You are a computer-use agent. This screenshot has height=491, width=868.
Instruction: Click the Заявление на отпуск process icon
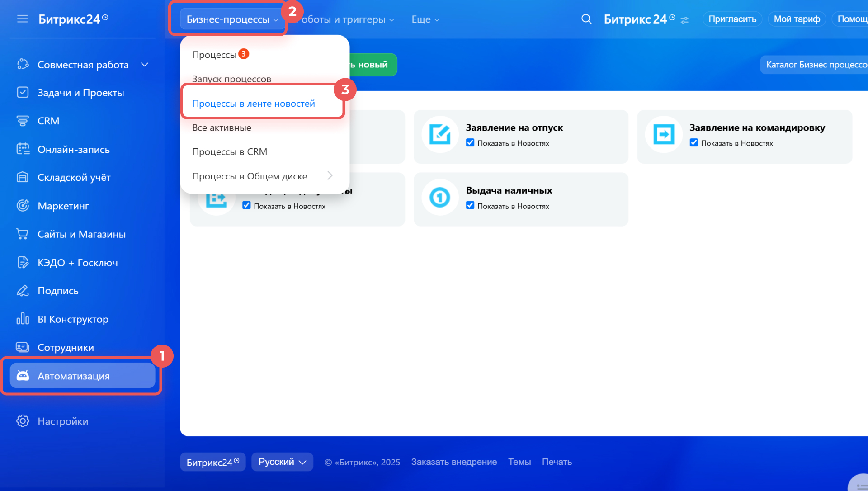[440, 134]
